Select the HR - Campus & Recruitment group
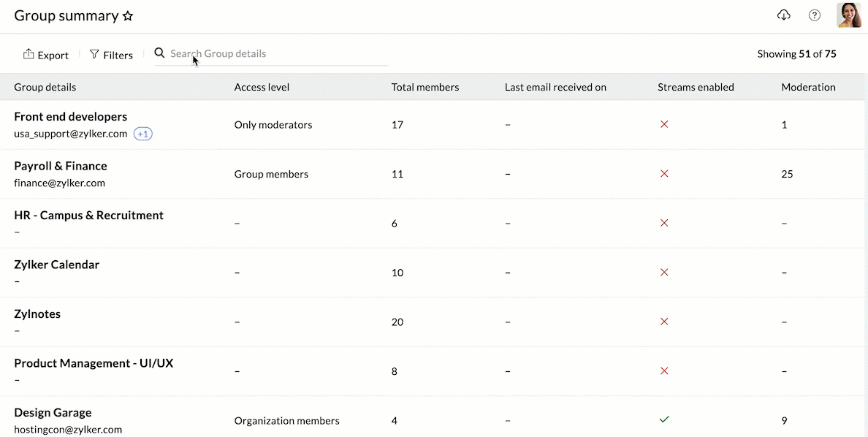This screenshot has width=868, height=437. [x=88, y=215]
